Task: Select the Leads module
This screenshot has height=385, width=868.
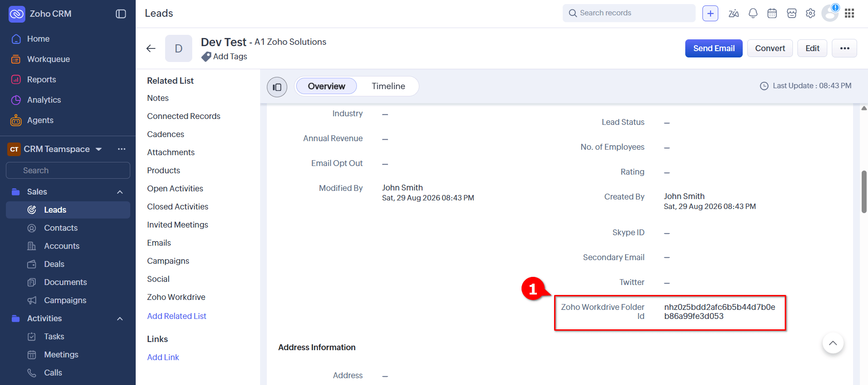Action: [x=68, y=210]
